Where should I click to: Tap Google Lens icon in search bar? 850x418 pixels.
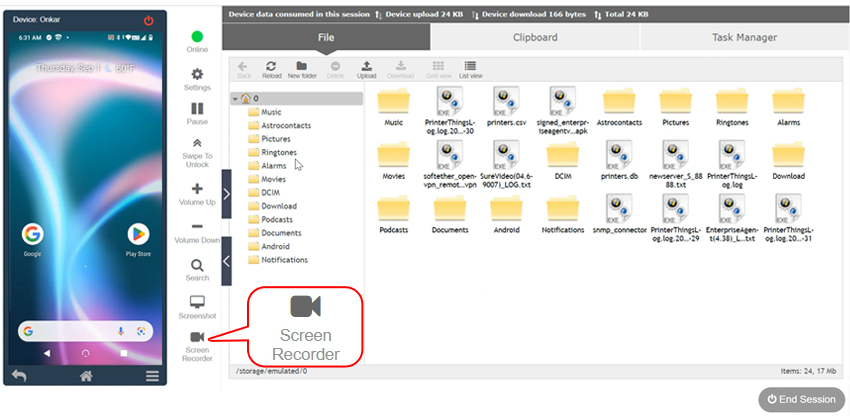click(x=141, y=331)
